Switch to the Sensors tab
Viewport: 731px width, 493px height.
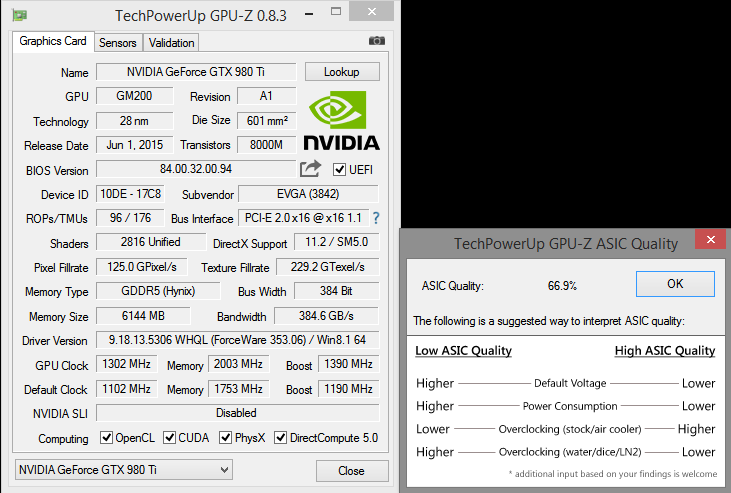click(118, 43)
